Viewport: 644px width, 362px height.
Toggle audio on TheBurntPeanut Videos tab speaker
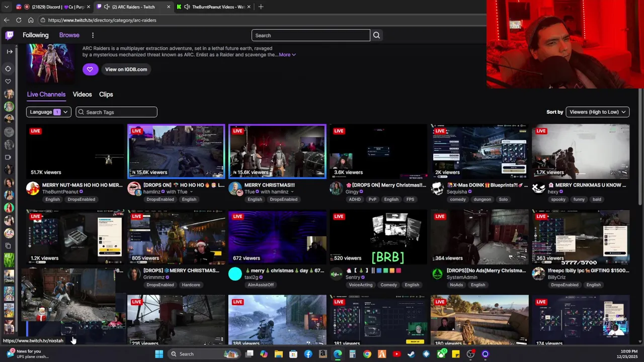(x=187, y=7)
